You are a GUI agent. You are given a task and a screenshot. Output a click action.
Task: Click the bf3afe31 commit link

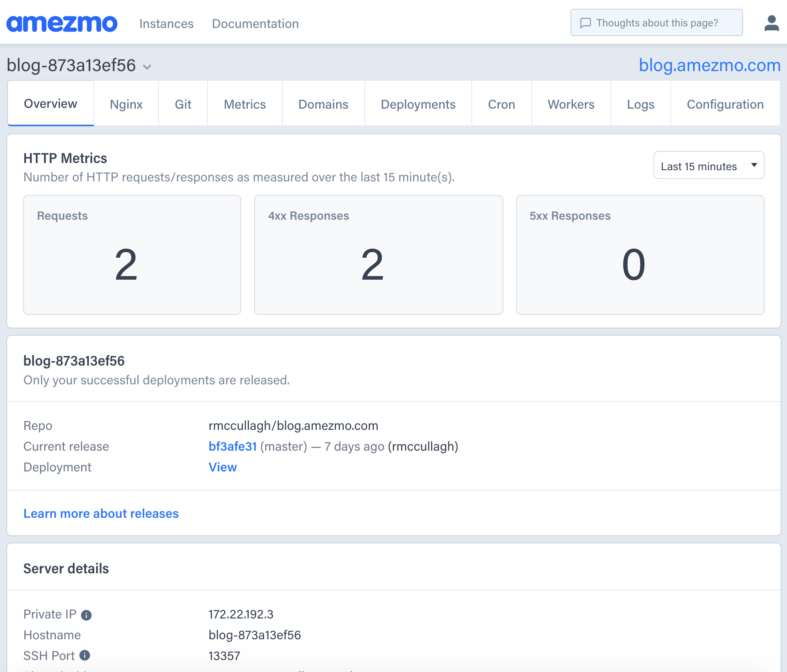coord(233,446)
